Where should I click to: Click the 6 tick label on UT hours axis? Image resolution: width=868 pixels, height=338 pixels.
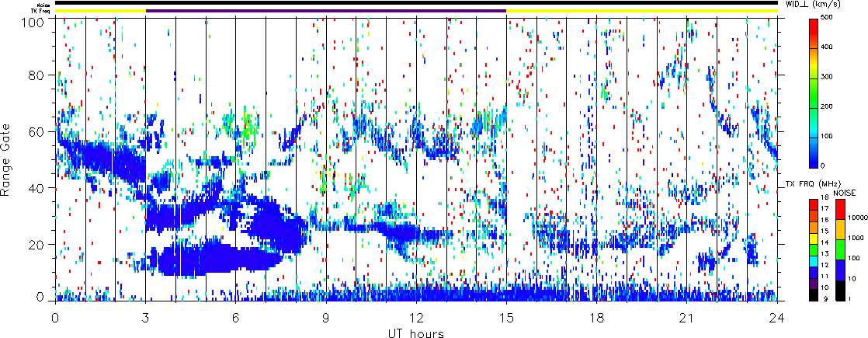click(x=236, y=318)
